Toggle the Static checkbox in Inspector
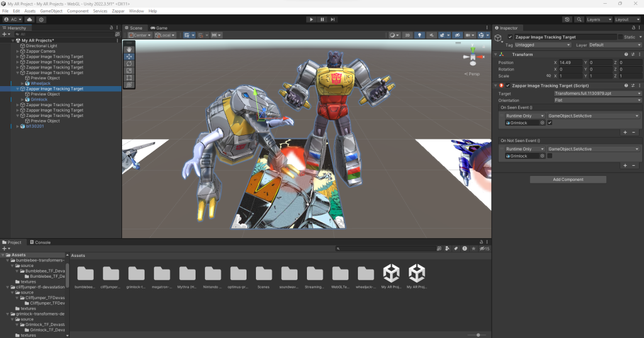Screen dimensions: 644x338 tap(621, 37)
